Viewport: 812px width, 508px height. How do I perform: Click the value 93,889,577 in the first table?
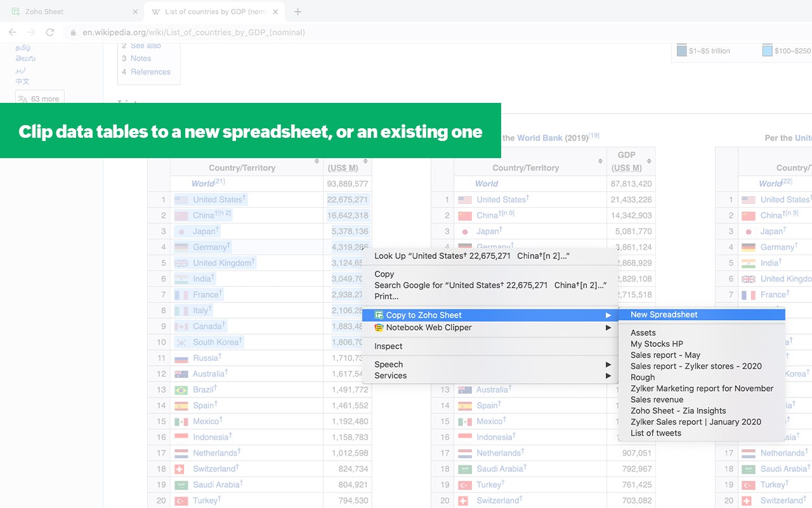(x=348, y=184)
